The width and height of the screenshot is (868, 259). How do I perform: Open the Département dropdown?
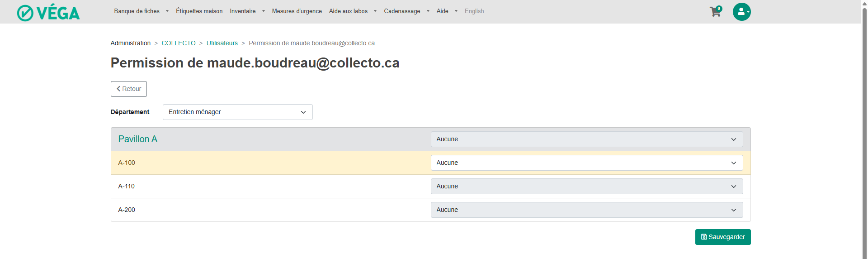pyautogui.click(x=238, y=112)
